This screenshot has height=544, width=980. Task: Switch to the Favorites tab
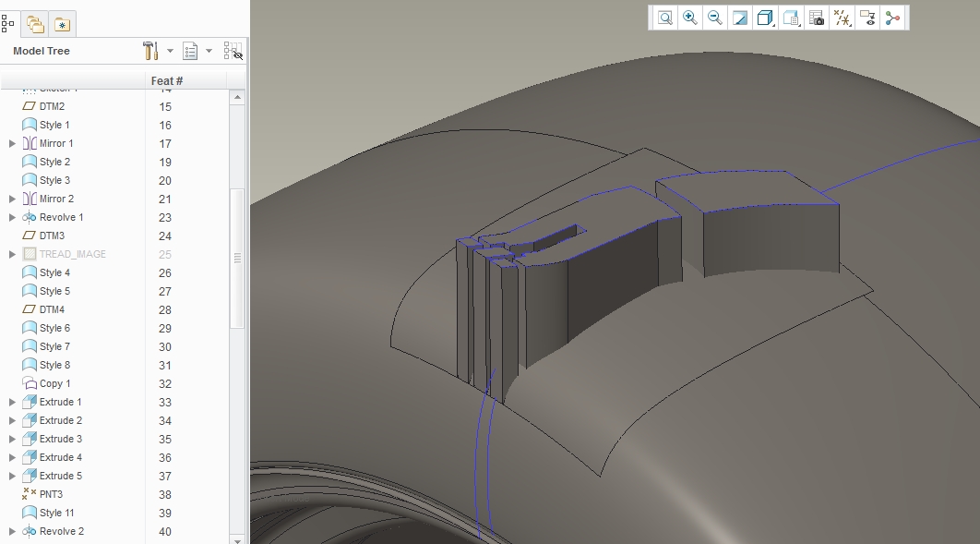pyautogui.click(x=62, y=25)
